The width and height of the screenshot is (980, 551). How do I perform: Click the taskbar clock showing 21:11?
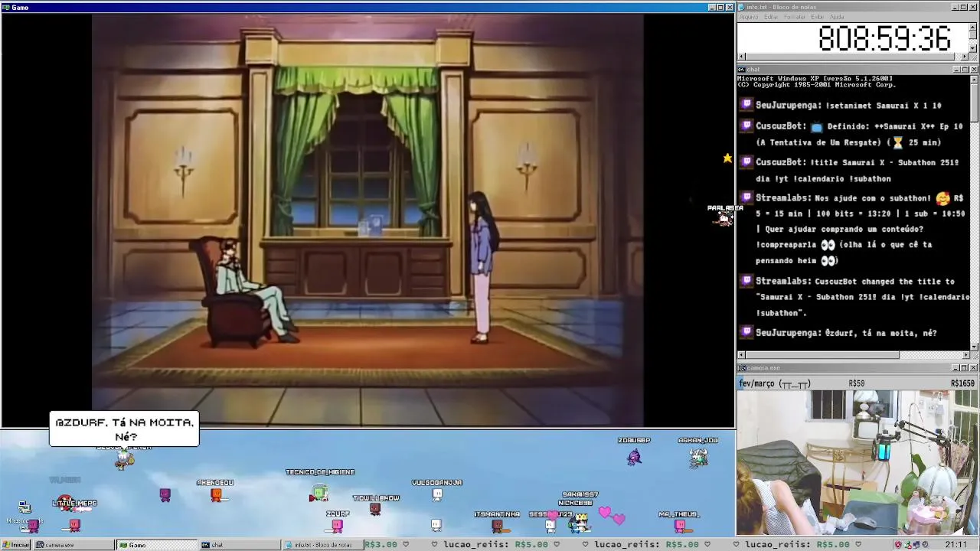click(955, 545)
